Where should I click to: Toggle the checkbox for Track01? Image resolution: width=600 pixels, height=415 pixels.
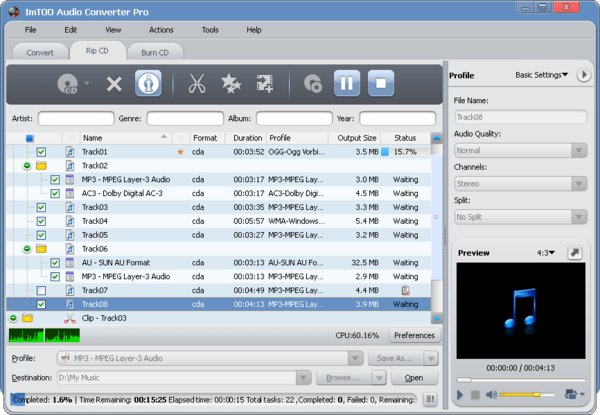pos(41,152)
